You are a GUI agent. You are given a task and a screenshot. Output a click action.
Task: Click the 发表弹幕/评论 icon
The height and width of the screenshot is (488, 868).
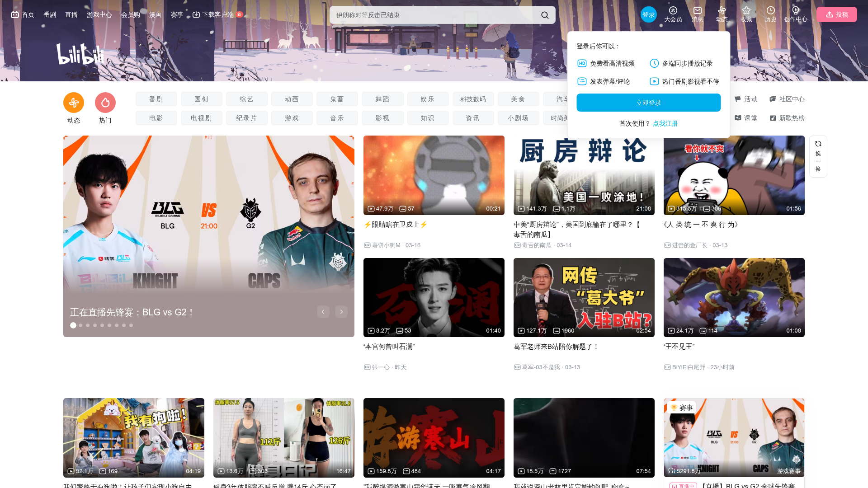pyautogui.click(x=582, y=81)
